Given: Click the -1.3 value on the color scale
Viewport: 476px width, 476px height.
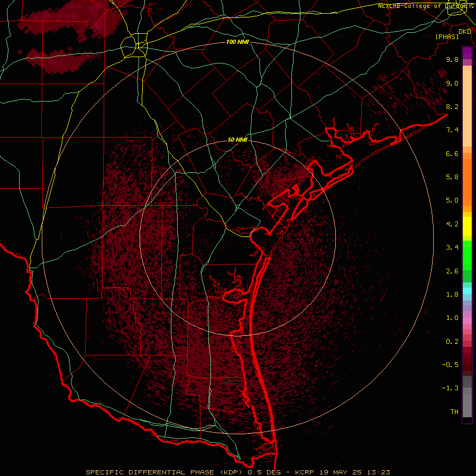Looking at the screenshot, I should click(450, 388).
